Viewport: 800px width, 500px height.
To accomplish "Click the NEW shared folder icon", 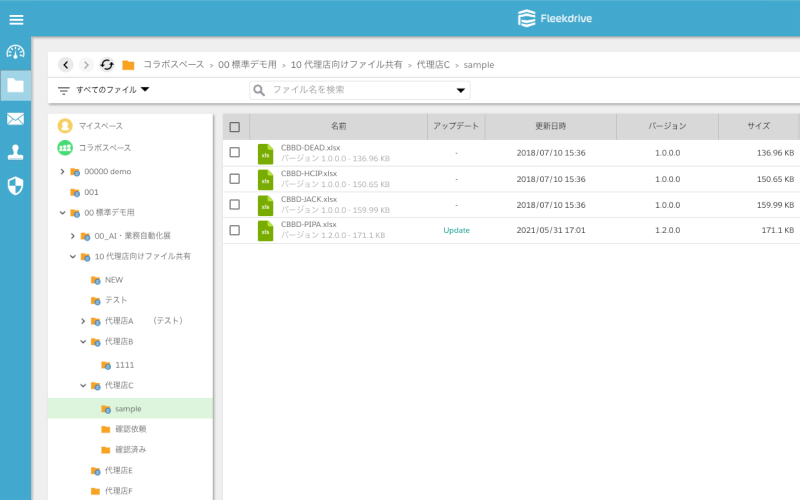I will 95,280.
